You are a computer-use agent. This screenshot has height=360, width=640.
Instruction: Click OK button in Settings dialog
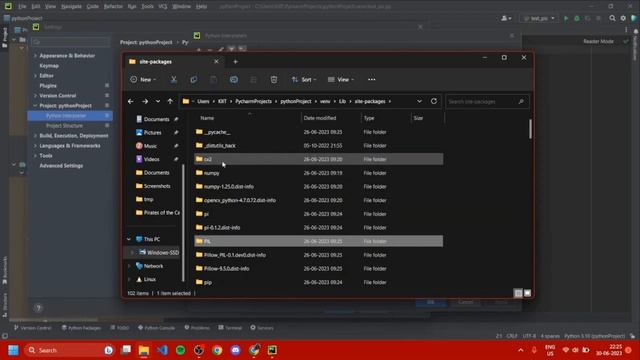click(x=430, y=302)
